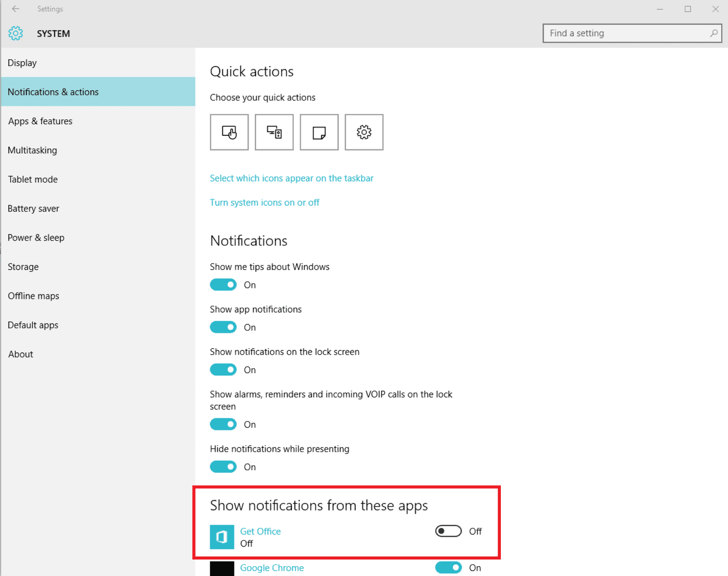Open Get Office notification settings link
Screen dimensions: 728x576
(x=261, y=531)
